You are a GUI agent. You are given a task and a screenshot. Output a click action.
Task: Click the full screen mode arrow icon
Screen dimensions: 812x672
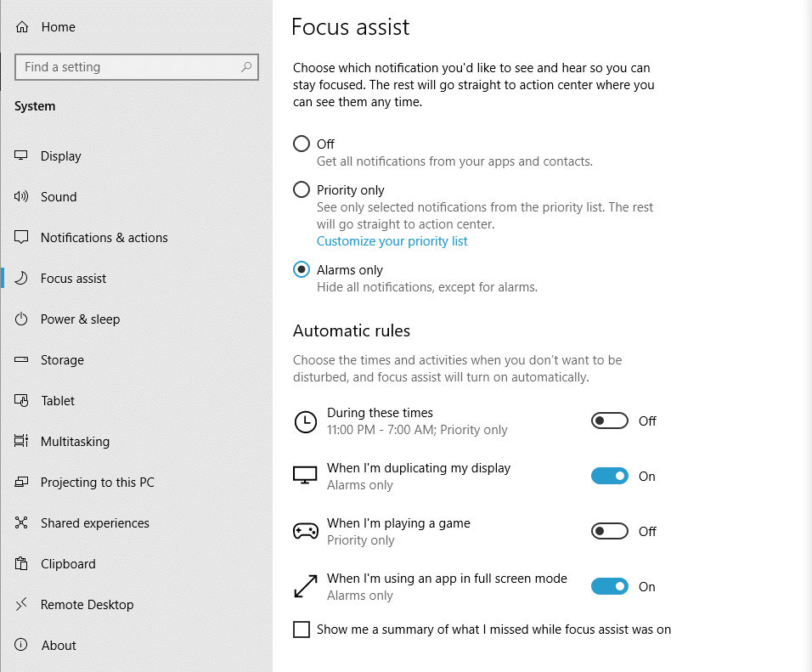click(306, 586)
